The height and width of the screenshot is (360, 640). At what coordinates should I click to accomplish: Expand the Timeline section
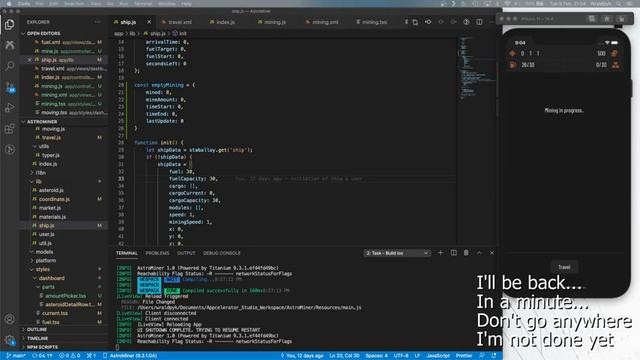[x=63, y=338]
